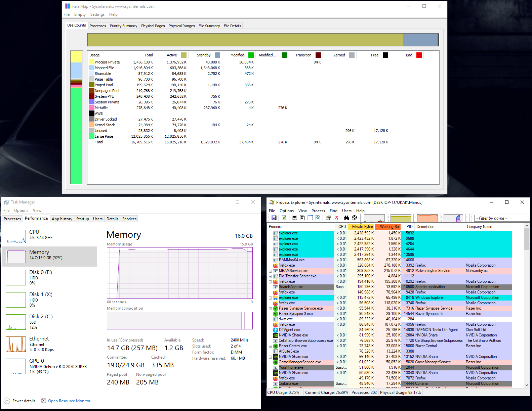Click the red Bad color swatch in RamMap
Screen dimensions: 532x411
(419, 55)
